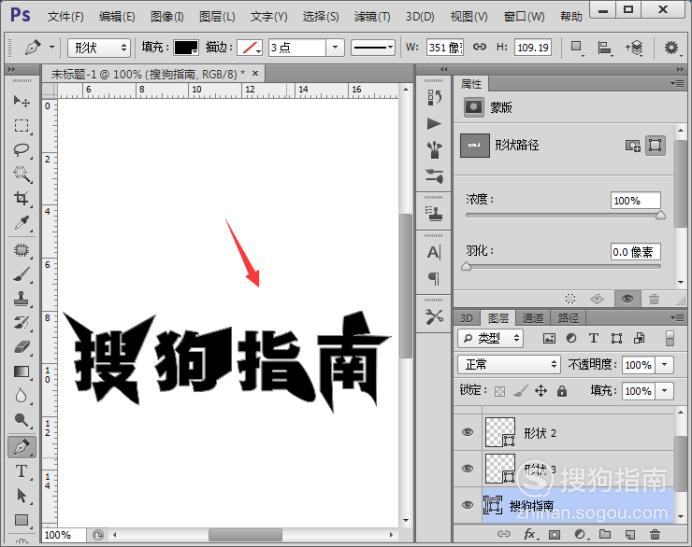
Task: Create new adjustment layer icon
Action: (x=579, y=535)
